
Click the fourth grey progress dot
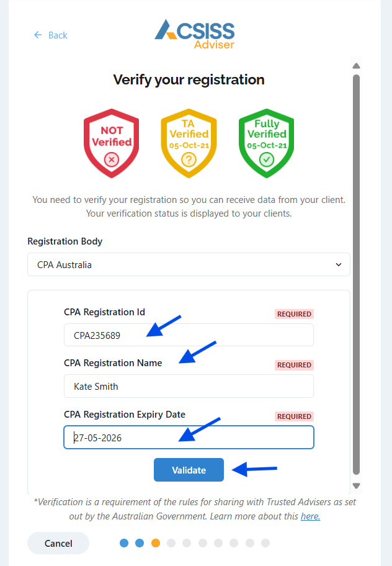pyautogui.click(x=218, y=543)
